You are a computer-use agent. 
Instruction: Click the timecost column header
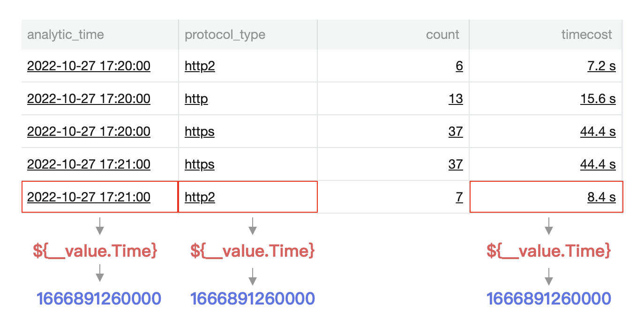point(586,35)
